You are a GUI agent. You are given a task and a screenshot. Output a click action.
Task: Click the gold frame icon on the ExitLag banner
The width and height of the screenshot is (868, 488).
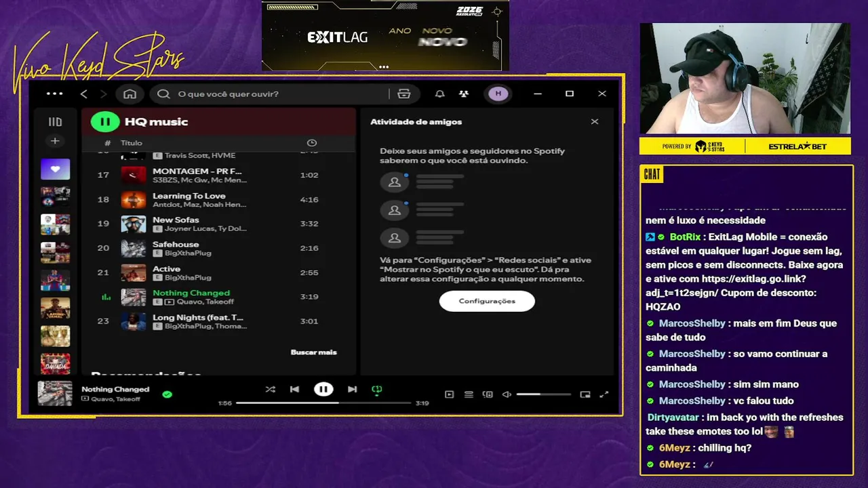point(498,12)
